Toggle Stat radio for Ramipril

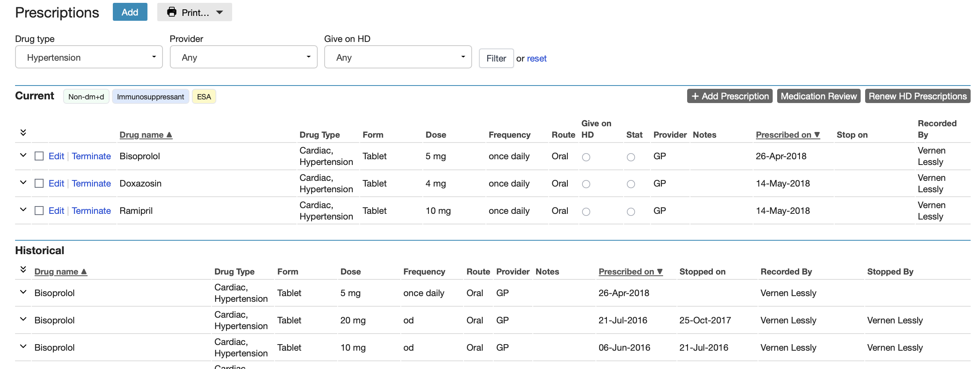[631, 212]
